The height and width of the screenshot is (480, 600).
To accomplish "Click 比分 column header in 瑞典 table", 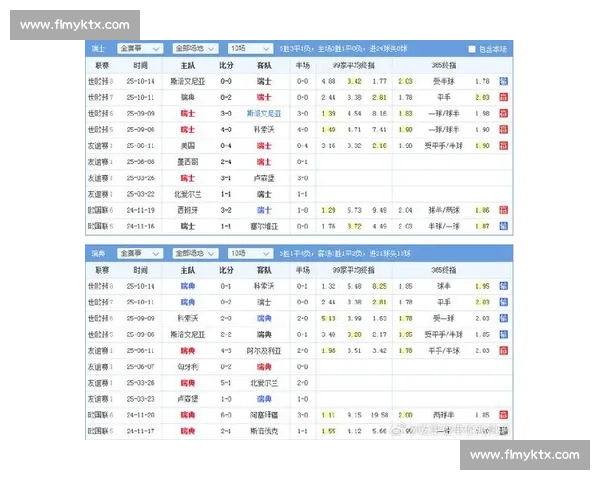I will 226,270.
